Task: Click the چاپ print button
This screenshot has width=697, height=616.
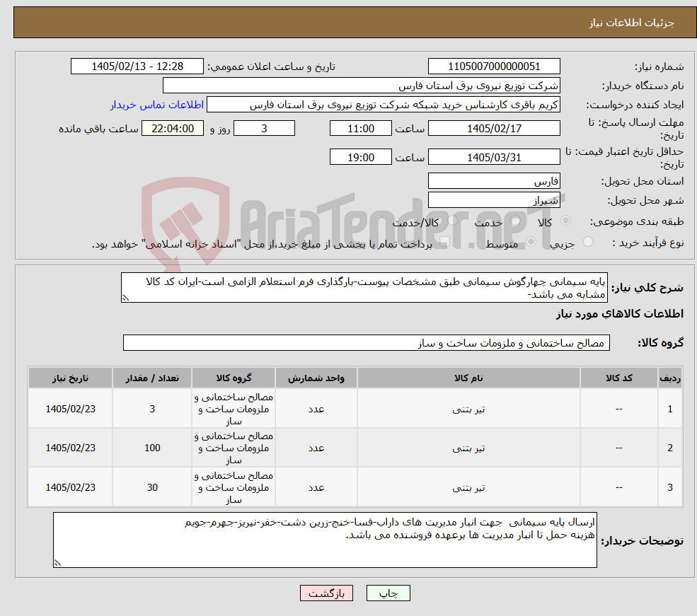Action: 388,593
